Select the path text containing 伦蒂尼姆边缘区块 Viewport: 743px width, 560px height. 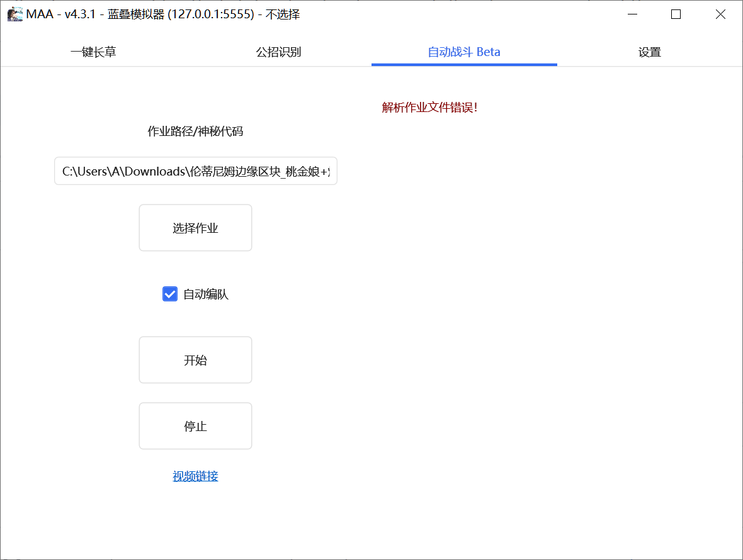(x=195, y=171)
